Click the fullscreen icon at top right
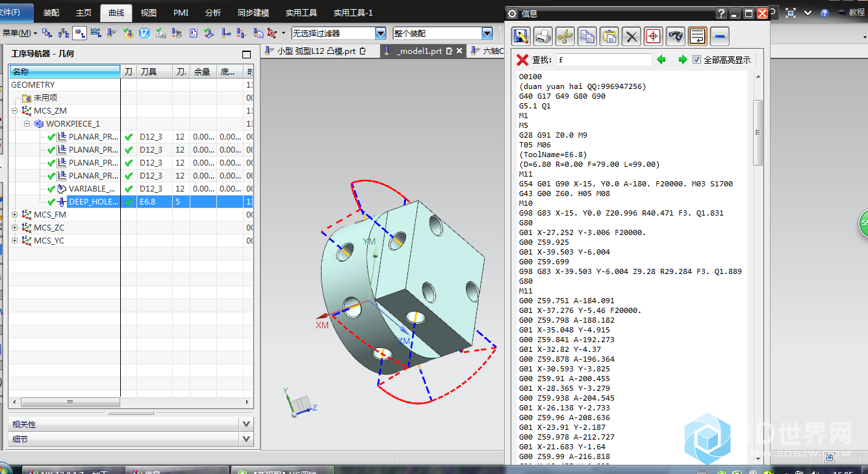Viewport: 868px width, 474px height. (x=791, y=12)
